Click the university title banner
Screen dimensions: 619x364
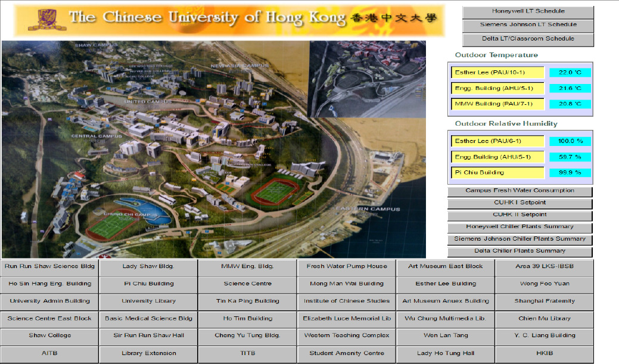[x=229, y=20]
